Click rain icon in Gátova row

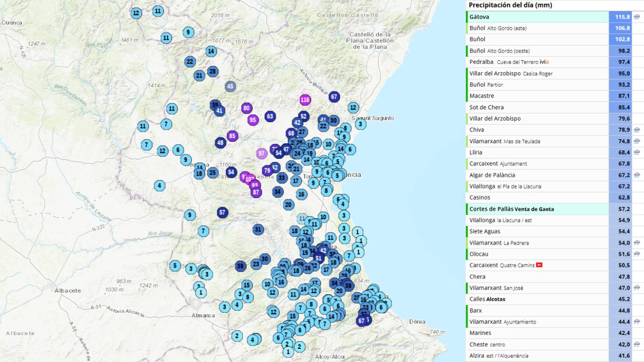click(x=637, y=17)
